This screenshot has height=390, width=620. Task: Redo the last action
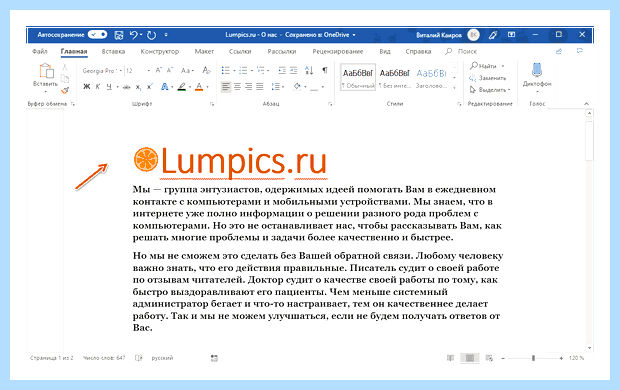pos(151,35)
